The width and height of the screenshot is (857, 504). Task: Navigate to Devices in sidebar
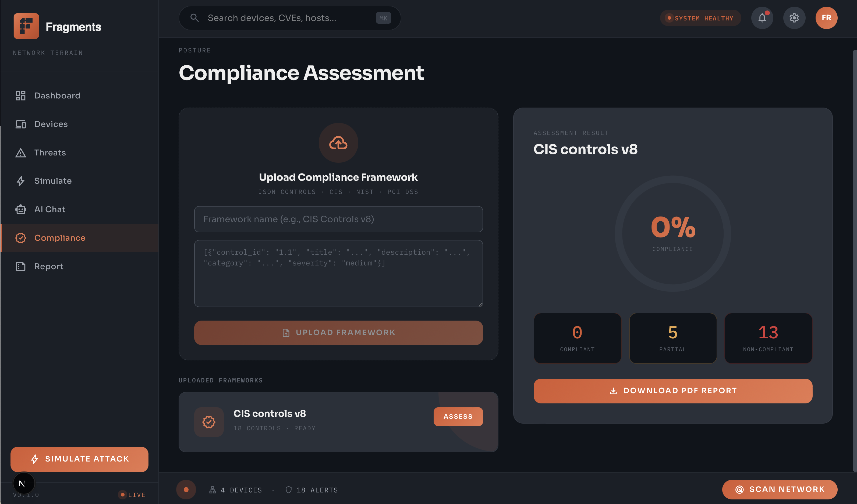[51, 124]
